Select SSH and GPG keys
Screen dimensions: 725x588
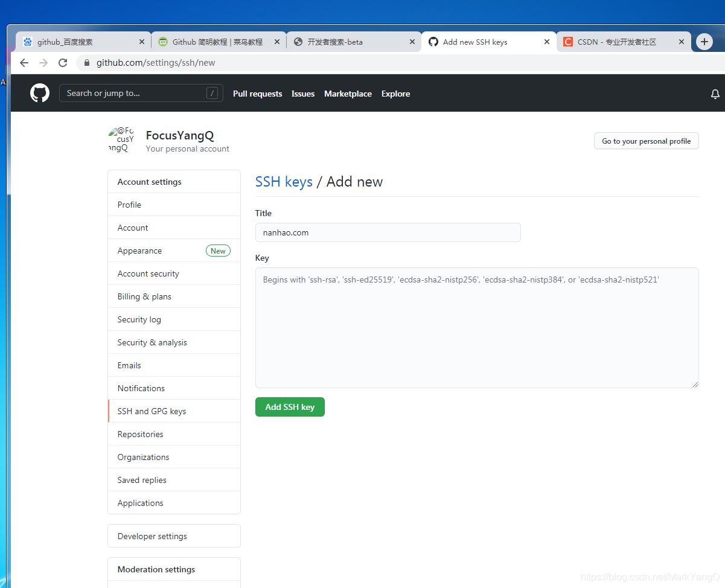pos(174,411)
